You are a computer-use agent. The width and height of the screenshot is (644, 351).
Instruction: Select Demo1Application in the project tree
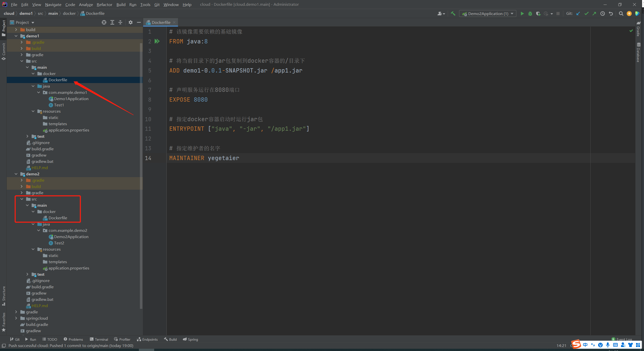click(71, 99)
